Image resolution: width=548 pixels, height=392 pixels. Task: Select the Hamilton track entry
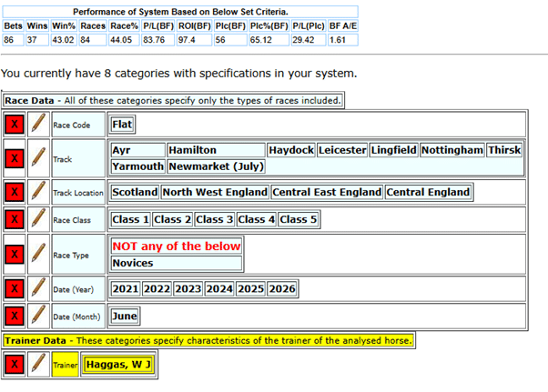tap(216, 150)
